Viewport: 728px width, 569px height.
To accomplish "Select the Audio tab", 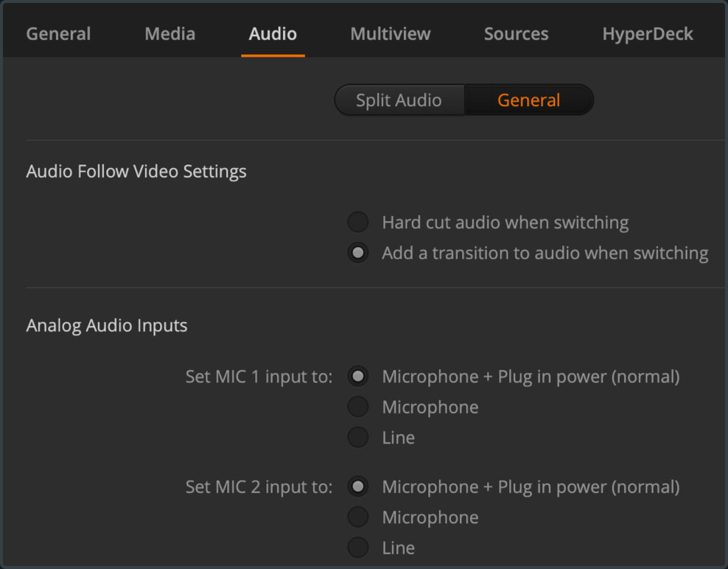I will coord(273,33).
